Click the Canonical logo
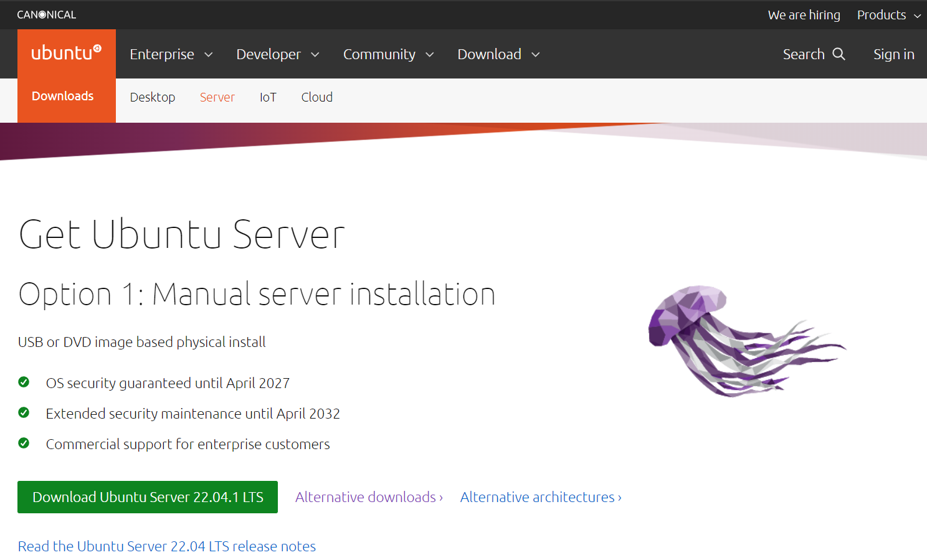The width and height of the screenshot is (927, 560). point(47,14)
